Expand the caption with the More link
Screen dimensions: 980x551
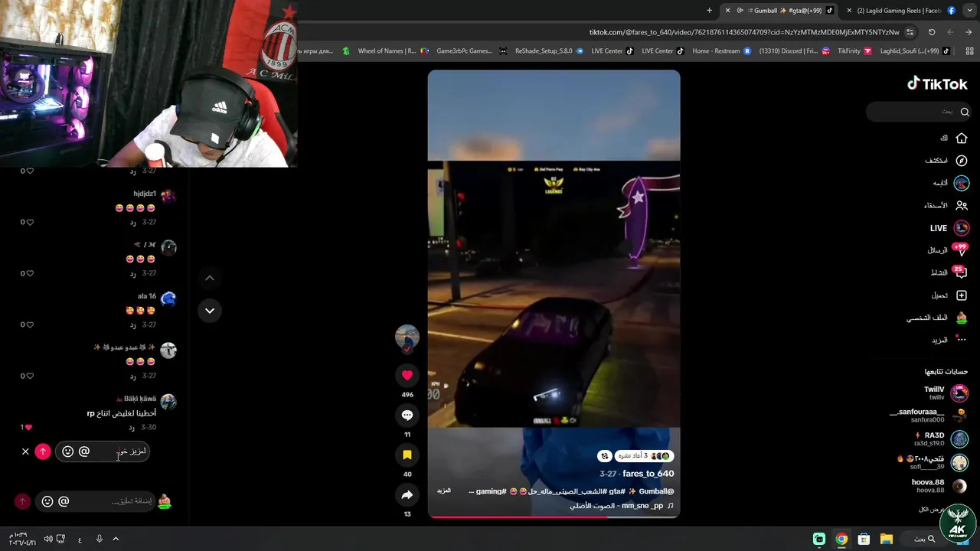(x=443, y=491)
